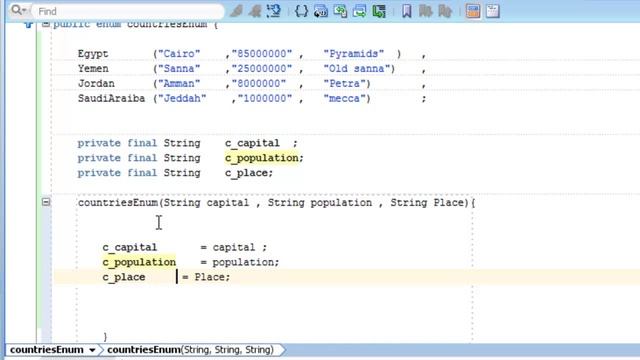Click the c_place field declaration

(246, 173)
